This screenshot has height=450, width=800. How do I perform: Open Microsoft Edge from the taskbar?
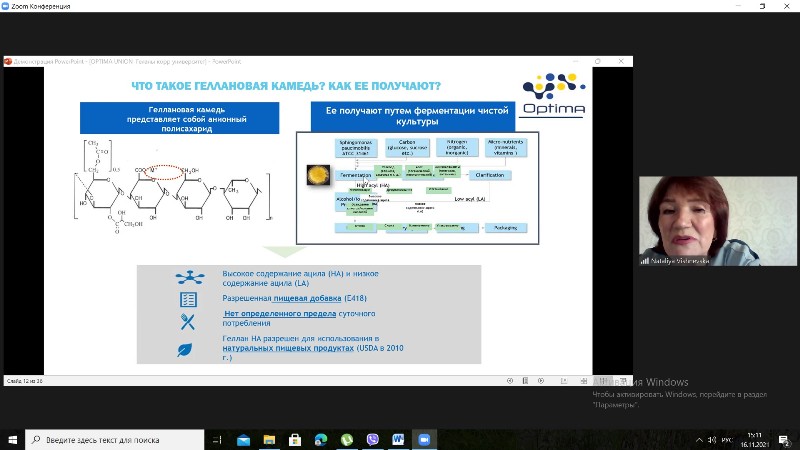point(321,440)
